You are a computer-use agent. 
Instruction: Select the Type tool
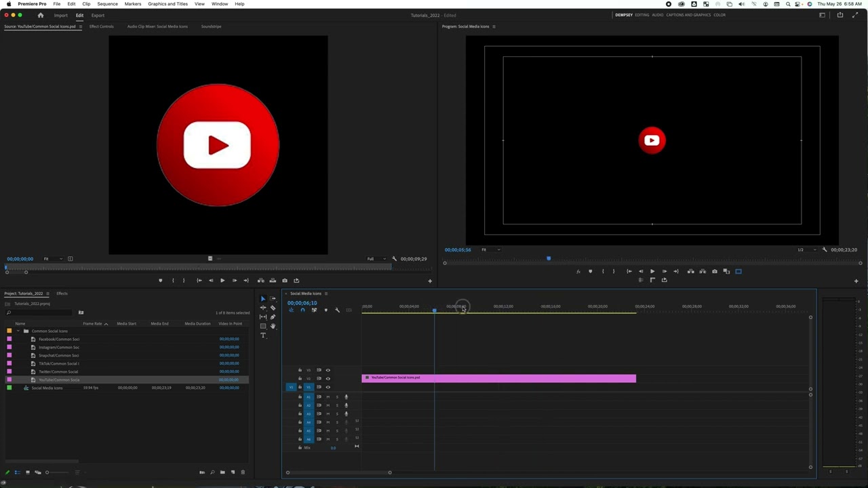tap(263, 335)
